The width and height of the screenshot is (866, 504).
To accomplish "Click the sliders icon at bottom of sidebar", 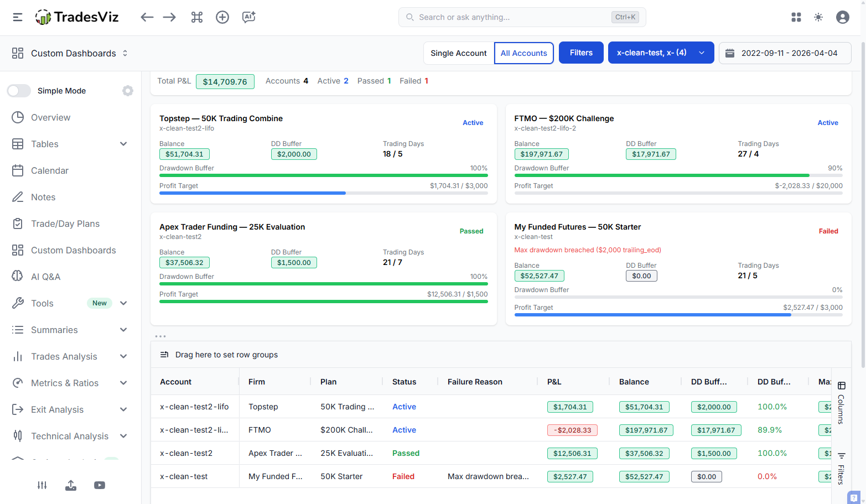I will click(x=42, y=485).
